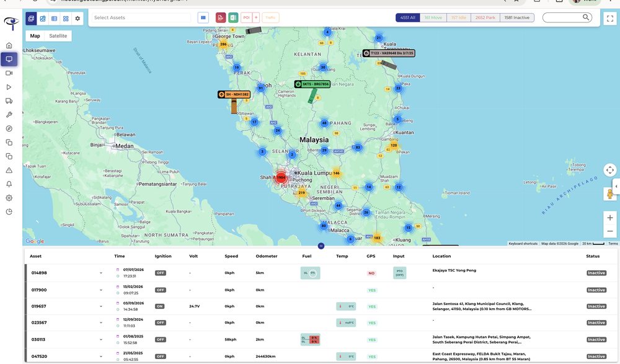
Task: Select the map-only layout icon
Action: tap(43, 18)
